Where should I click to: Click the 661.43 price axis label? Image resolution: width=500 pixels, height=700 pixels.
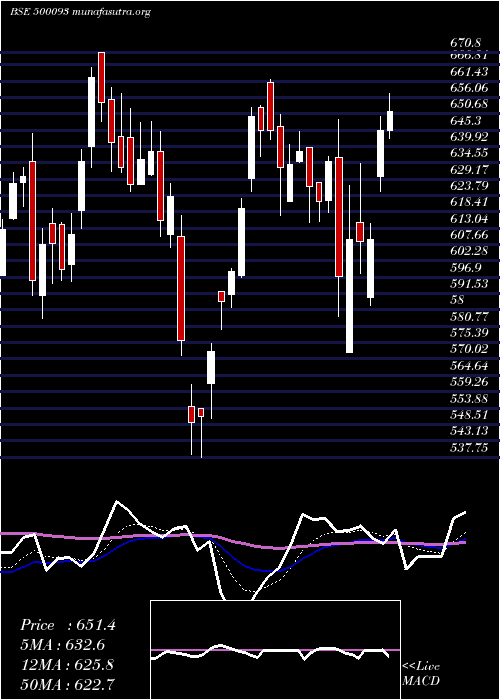[x=469, y=71]
